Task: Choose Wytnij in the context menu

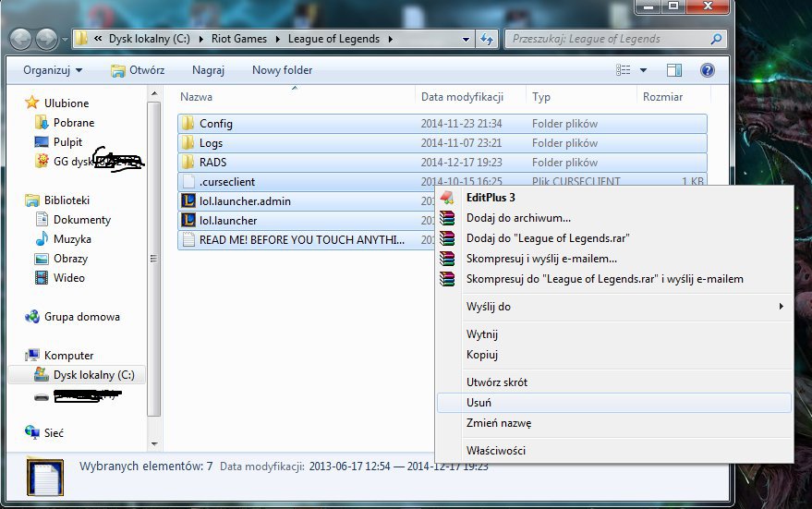Action: (614, 334)
